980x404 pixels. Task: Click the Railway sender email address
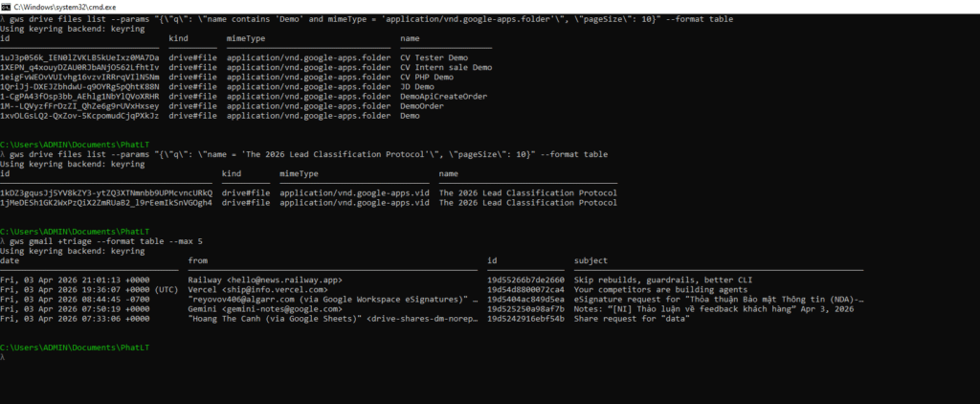(x=264, y=280)
